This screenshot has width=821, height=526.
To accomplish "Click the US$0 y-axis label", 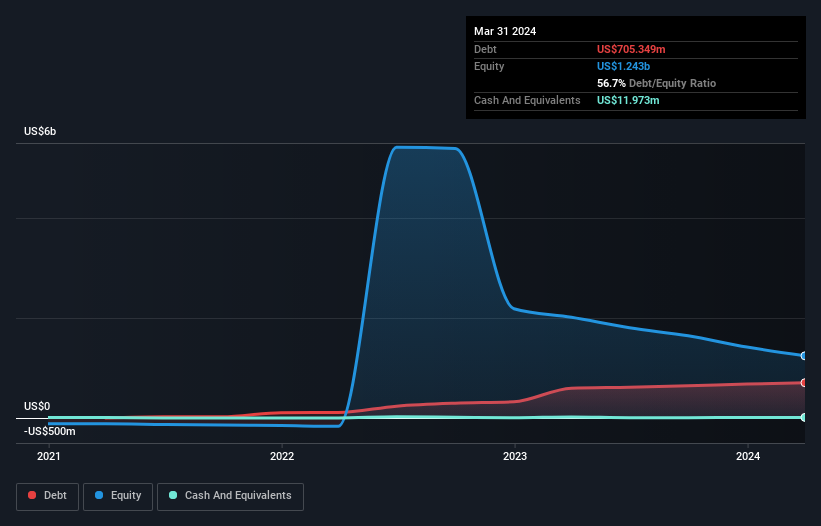I will click(x=37, y=406).
